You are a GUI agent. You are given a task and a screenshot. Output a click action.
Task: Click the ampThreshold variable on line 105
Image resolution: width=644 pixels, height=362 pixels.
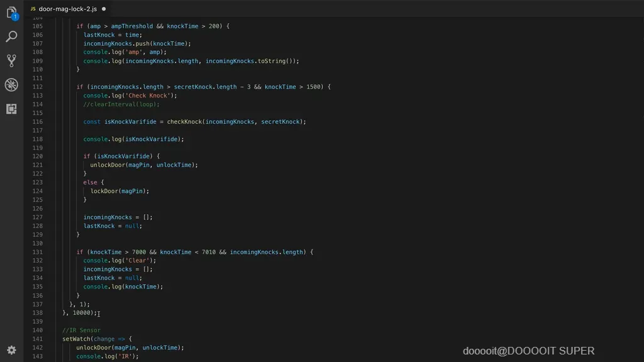pyautogui.click(x=132, y=26)
